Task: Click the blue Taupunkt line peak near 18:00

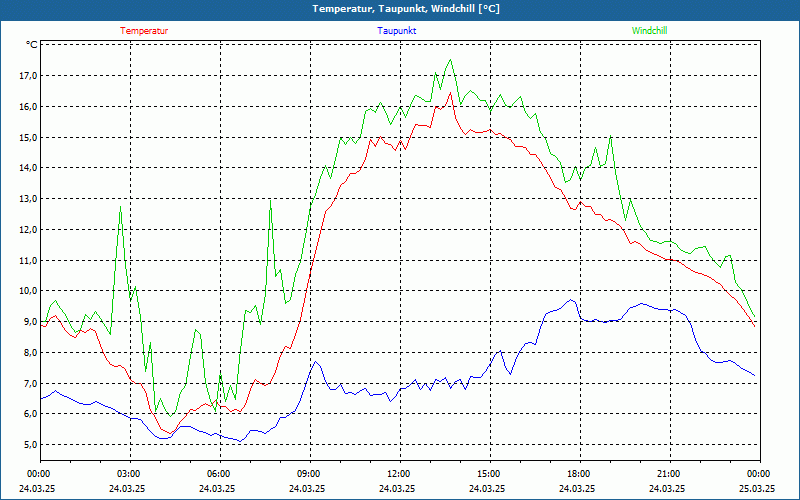Action: point(571,300)
